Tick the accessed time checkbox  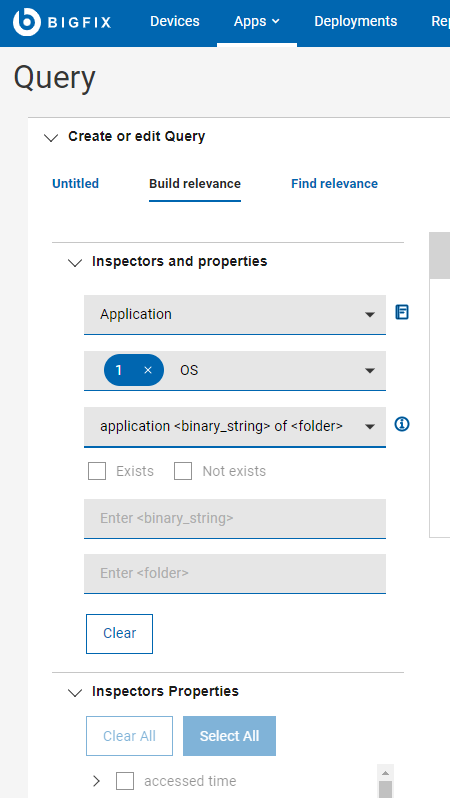point(125,781)
